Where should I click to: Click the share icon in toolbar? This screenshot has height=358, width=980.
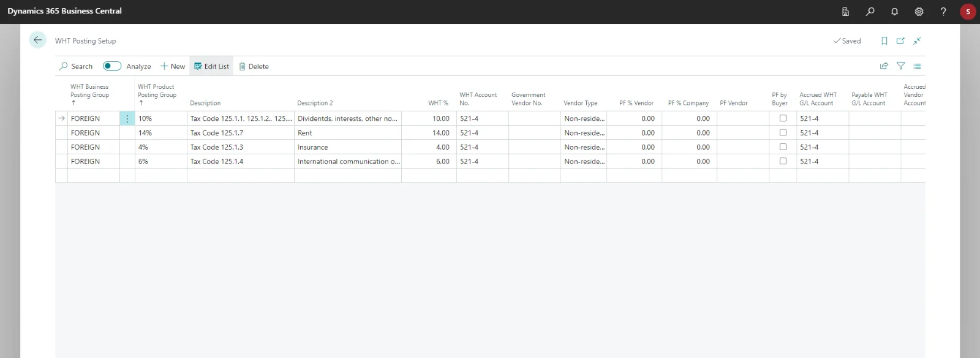click(x=884, y=66)
